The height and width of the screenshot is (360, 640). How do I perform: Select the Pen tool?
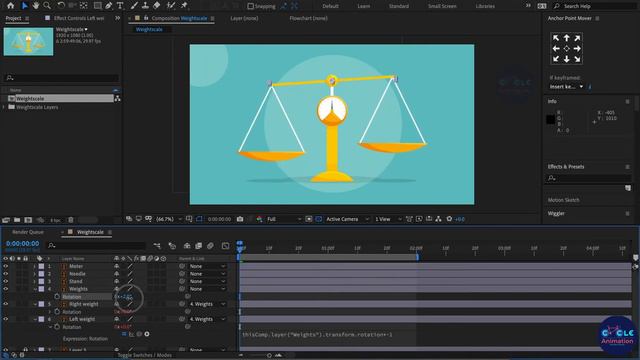point(109,6)
